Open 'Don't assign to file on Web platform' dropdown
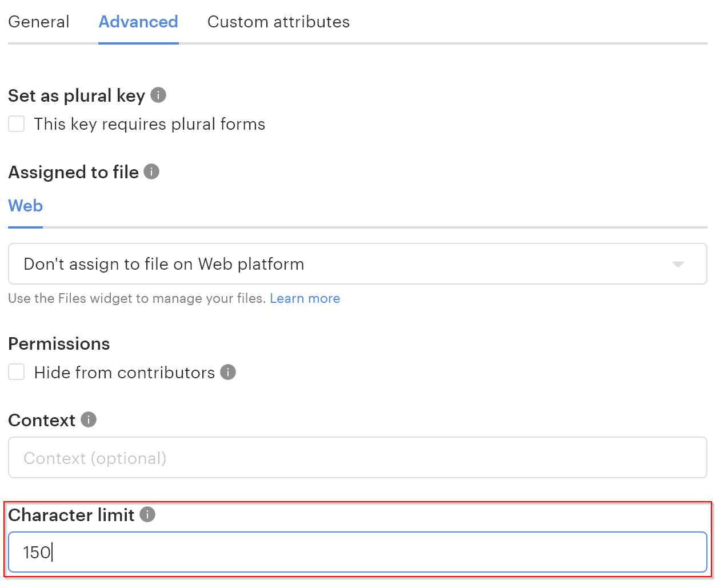The image size is (716, 588). click(358, 264)
